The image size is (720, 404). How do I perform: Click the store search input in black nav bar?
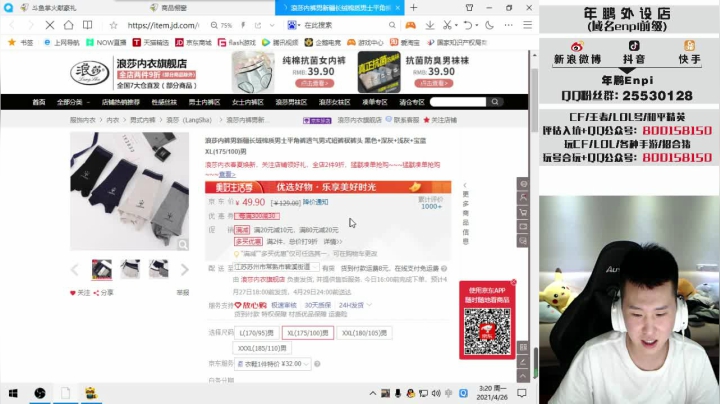point(458,102)
